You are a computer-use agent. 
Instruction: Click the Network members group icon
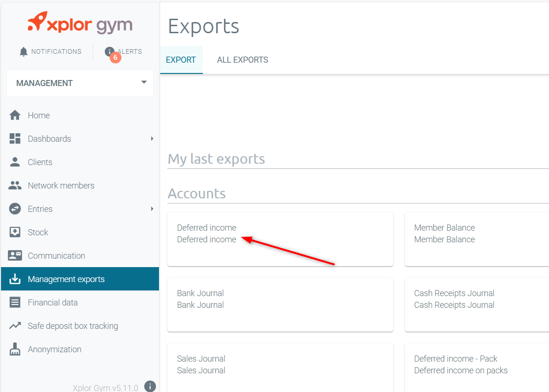click(14, 185)
